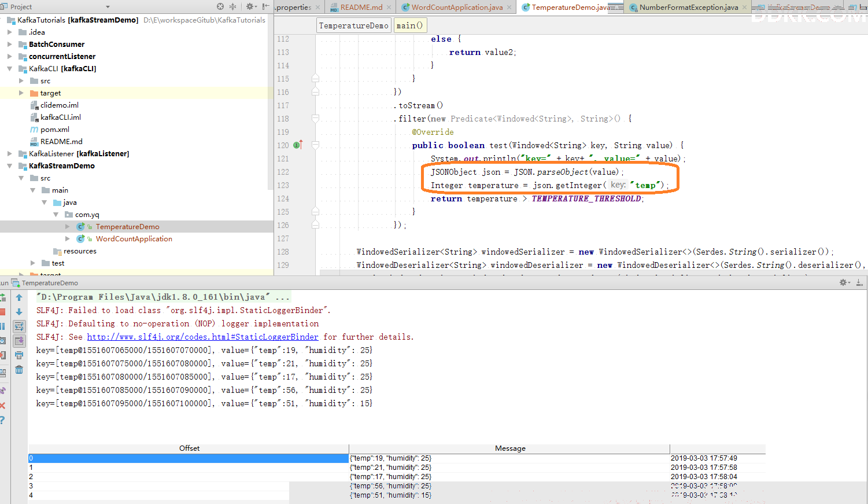Open the slf4j StaticLoggerBinder link

202,337
